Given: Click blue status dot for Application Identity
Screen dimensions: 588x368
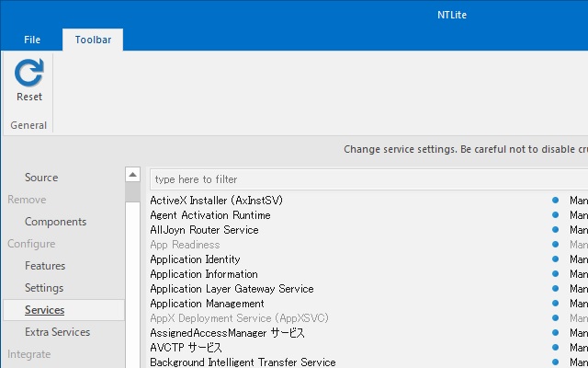Looking at the screenshot, I should (x=555, y=259).
